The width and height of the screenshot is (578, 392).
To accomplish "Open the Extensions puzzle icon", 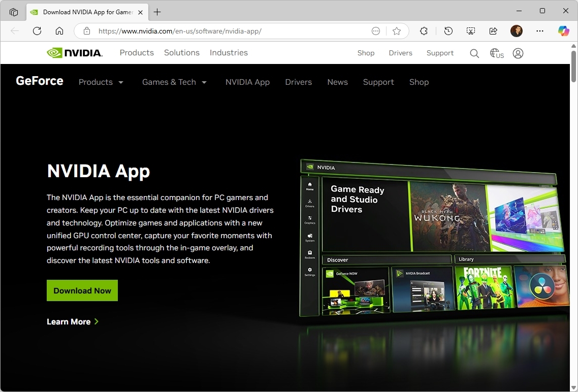I will tap(424, 31).
